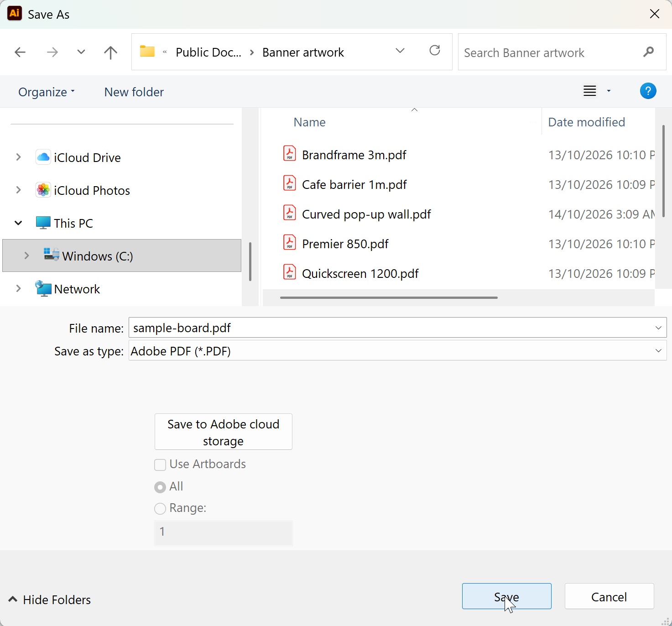Viewport: 672px width, 626px height.
Task: Select the All radio button
Action: [160, 487]
